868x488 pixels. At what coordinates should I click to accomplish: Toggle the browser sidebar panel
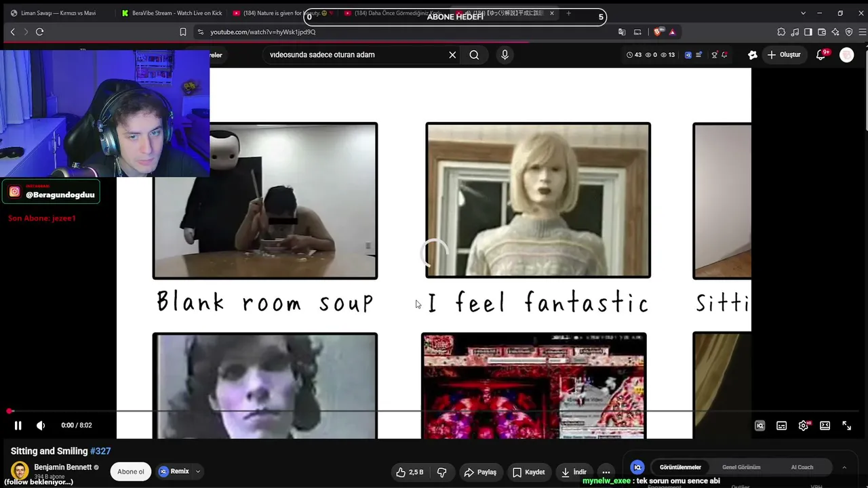point(808,32)
